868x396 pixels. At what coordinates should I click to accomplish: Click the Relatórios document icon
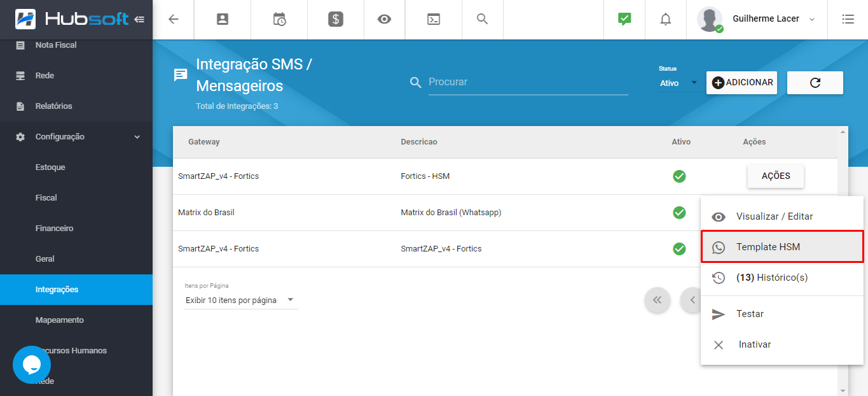click(x=20, y=106)
